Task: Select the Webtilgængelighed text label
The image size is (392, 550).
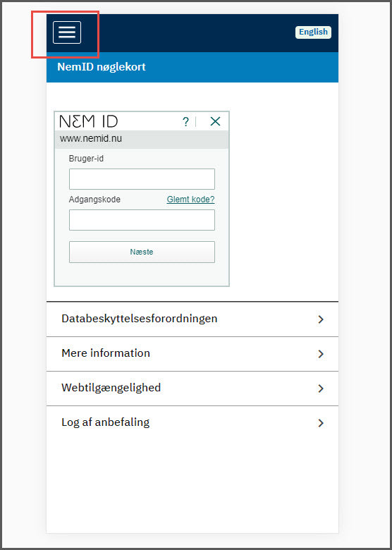Action: coord(111,388)
